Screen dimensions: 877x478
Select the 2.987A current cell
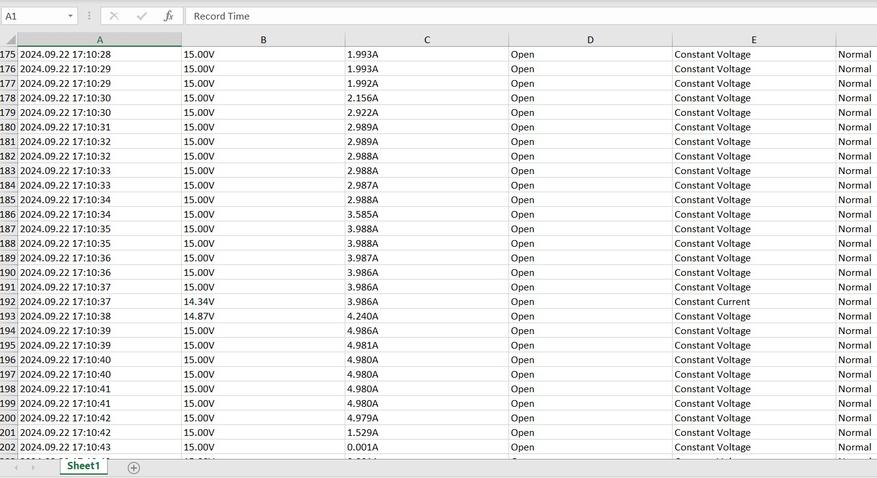point(427,185)
